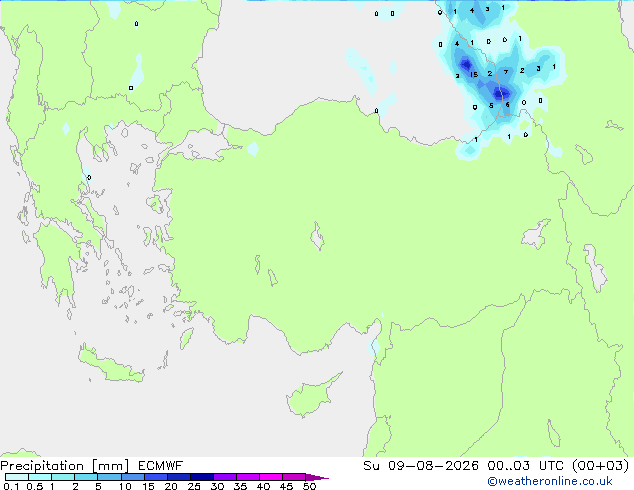Click the '0.1' legend scale label

(x=11, y=486)
